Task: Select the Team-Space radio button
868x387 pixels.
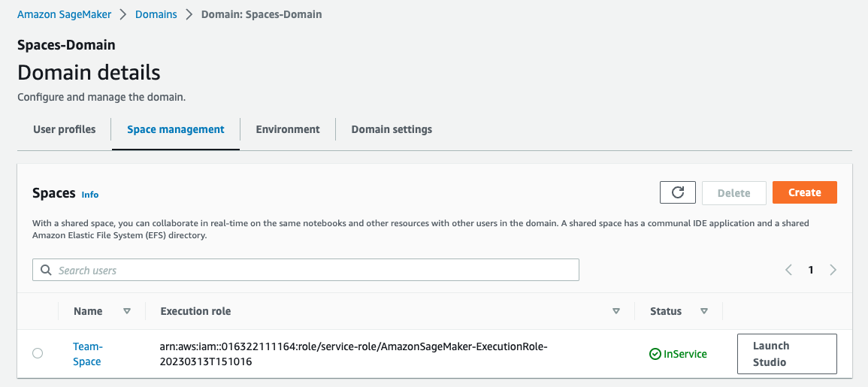Action: pos(38,353)
